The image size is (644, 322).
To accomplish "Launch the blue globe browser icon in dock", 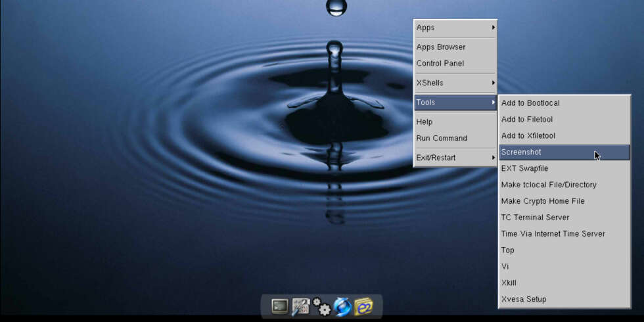I will (342, 307).
